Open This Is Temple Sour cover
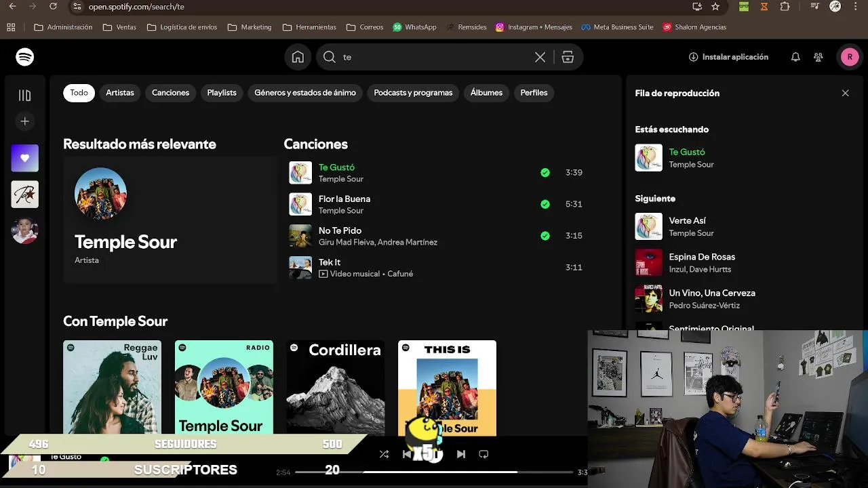The height and width of the screenshot is (488, 868). coord(447,388)
